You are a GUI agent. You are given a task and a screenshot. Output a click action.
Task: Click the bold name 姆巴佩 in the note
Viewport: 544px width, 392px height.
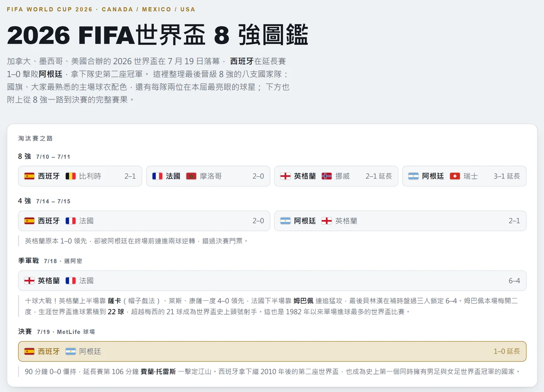pyautogui.click(x=303, y=301)
